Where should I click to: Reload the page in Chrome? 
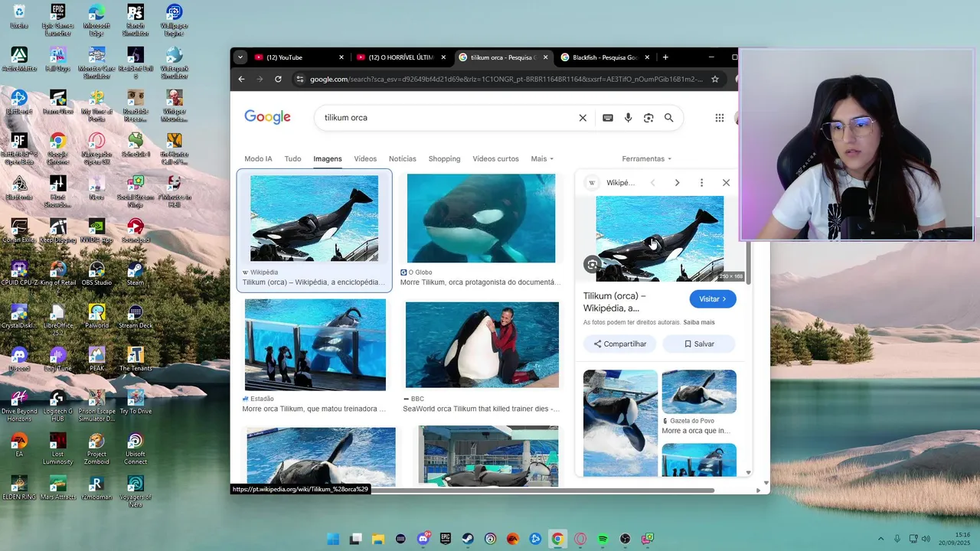click(x=278, y=79)
